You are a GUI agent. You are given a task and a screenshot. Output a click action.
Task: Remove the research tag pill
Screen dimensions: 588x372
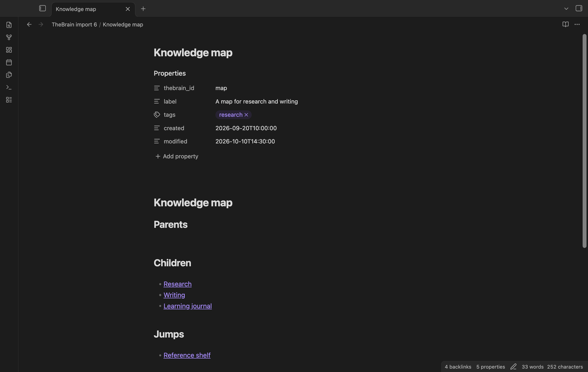[x=246, y=115]
